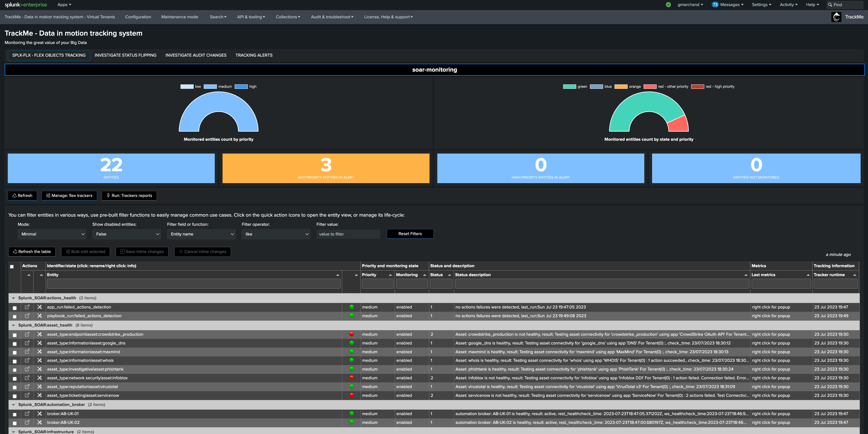
Task: Switch to Investigate Status Flipping tab
Action: [x=125, y=55]
